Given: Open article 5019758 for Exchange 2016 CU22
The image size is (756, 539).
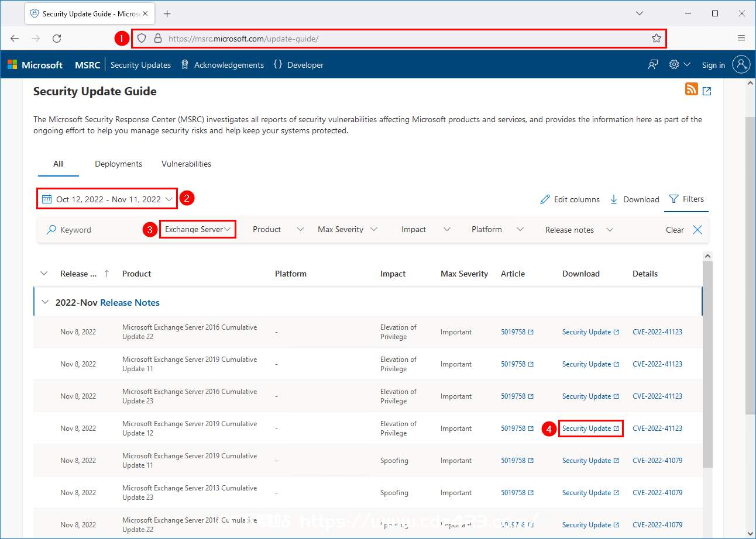Looking at the screenshot, I should pyautogui.click(x=517, y=332).
